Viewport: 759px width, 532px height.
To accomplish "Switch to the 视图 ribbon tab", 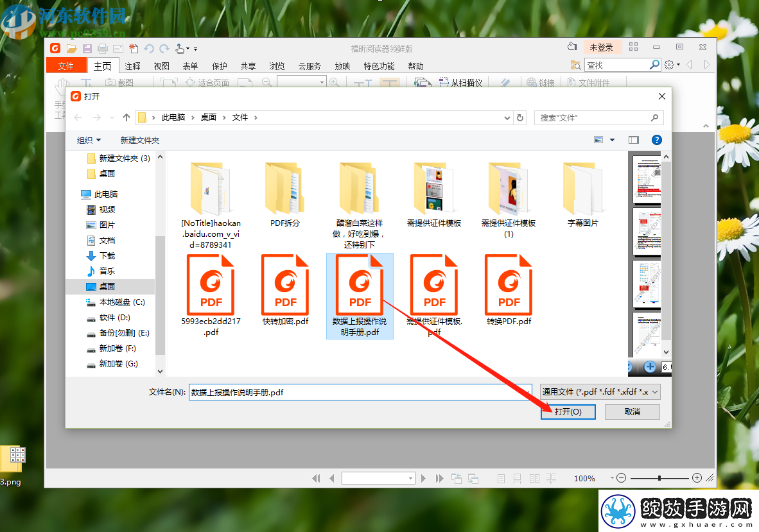I will click(x=161, y=65).
